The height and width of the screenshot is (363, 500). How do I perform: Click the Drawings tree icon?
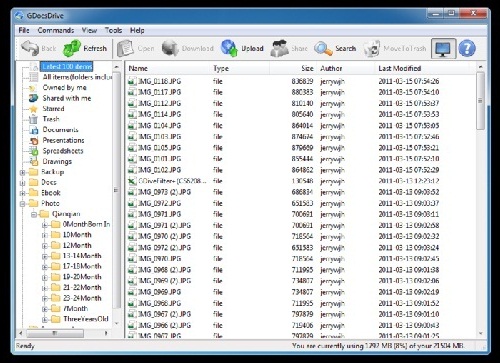(34, 161)
